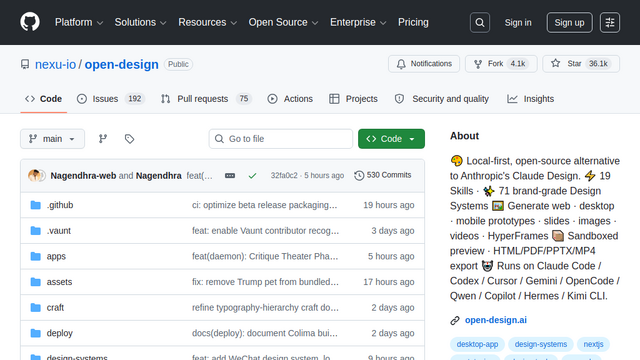Click the desktop-app topic tag
Screen dimensions: 640x360
[x=477, y=344]
